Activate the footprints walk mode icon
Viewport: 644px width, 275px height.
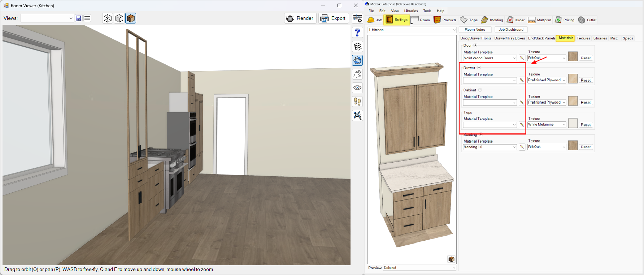coord(357,102)
